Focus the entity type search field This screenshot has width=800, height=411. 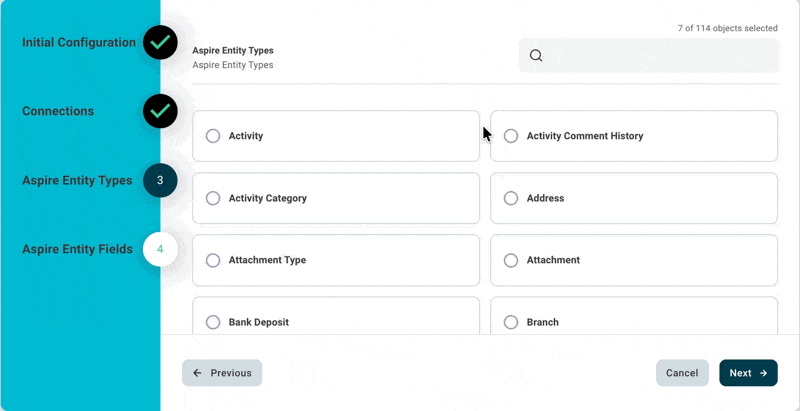tap(660, 56)
